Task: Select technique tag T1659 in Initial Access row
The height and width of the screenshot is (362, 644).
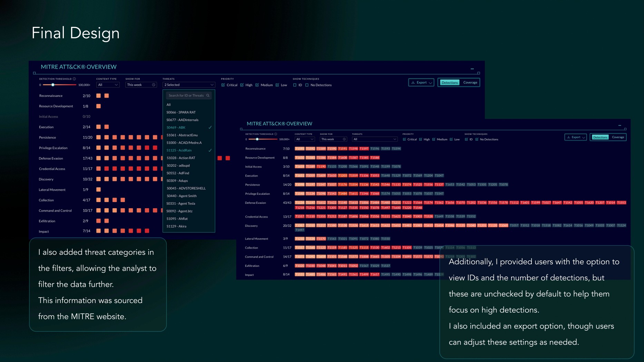Action: [x=300, y=167]
